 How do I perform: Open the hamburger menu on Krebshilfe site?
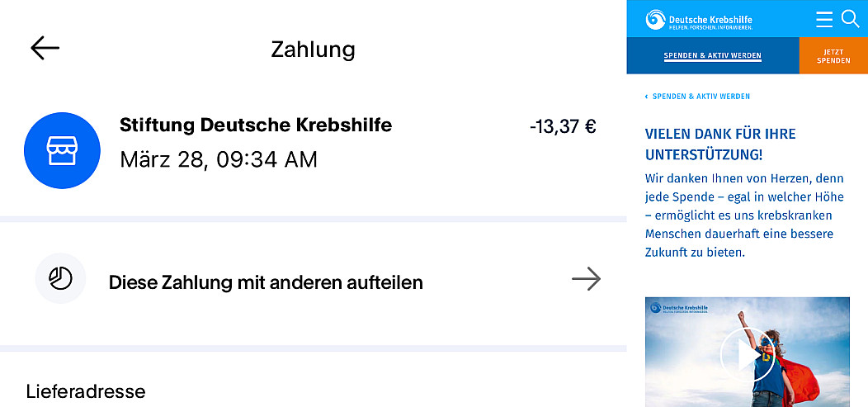click(x=823, y=19)
